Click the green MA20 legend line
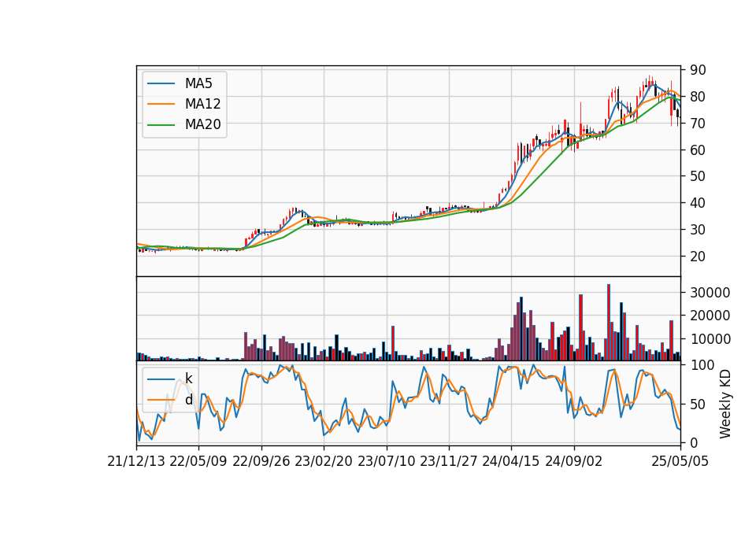 [161, 125]
